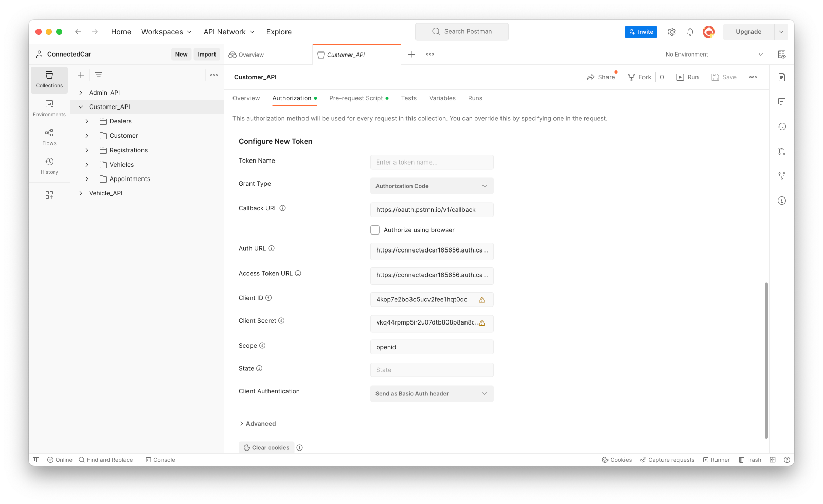Click the Import button
Image resolution: width=823 pixels, height=504 pixels.
click(x=207, y=55)
